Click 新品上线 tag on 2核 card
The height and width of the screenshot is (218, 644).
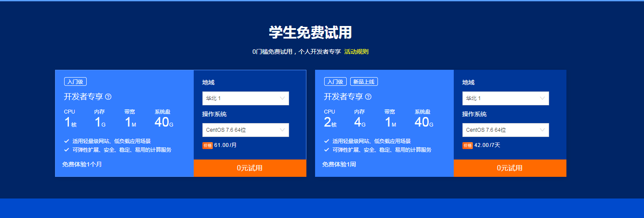point(364,81)
